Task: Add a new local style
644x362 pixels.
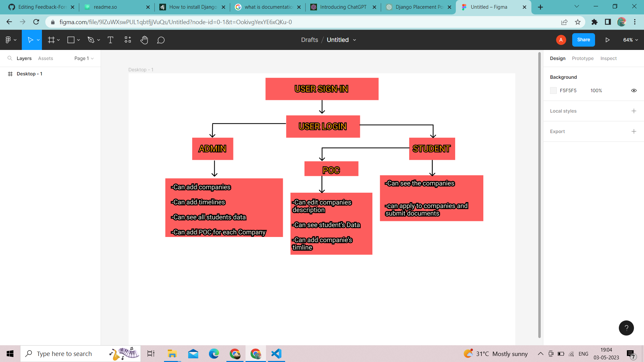Action: click(x=634, y=111)
